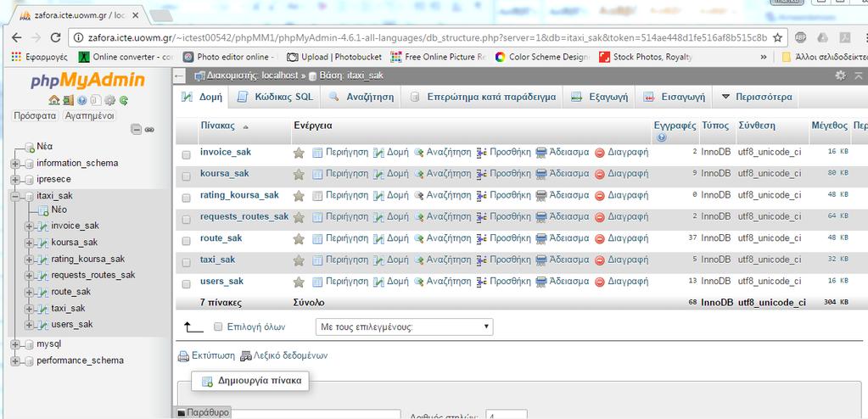Sort by Πίνακας column header
Image resolution: width=868 pixels, height=419 pixels.
(217, 126)
